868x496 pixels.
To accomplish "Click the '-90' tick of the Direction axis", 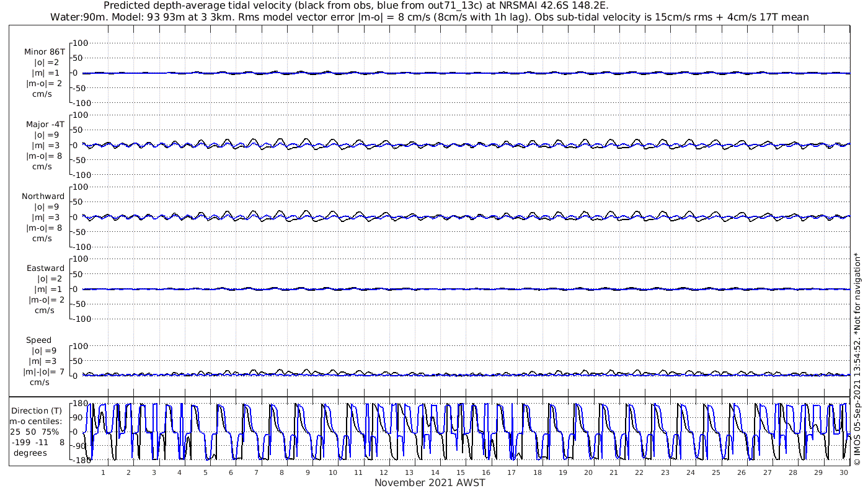I will [79, 446].
